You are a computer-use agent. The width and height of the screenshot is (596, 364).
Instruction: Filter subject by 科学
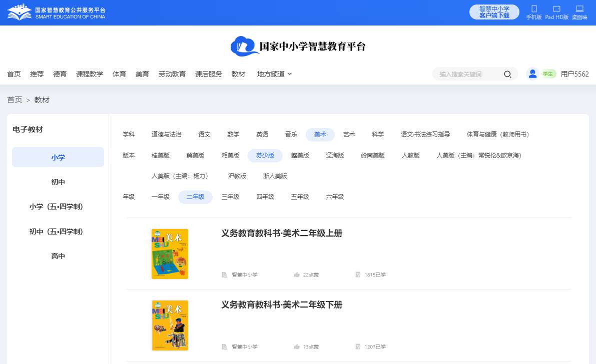378,134
